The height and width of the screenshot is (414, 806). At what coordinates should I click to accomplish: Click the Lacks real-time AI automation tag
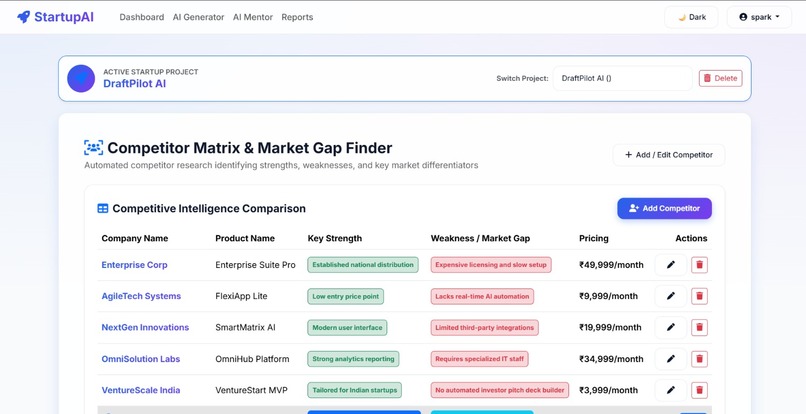pos(482,296)
